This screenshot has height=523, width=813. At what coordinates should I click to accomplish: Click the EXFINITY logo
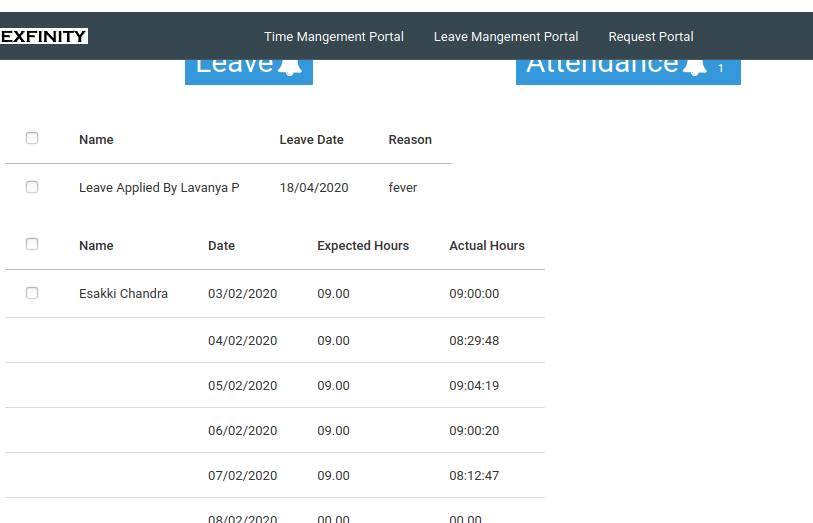pos(44,36)
